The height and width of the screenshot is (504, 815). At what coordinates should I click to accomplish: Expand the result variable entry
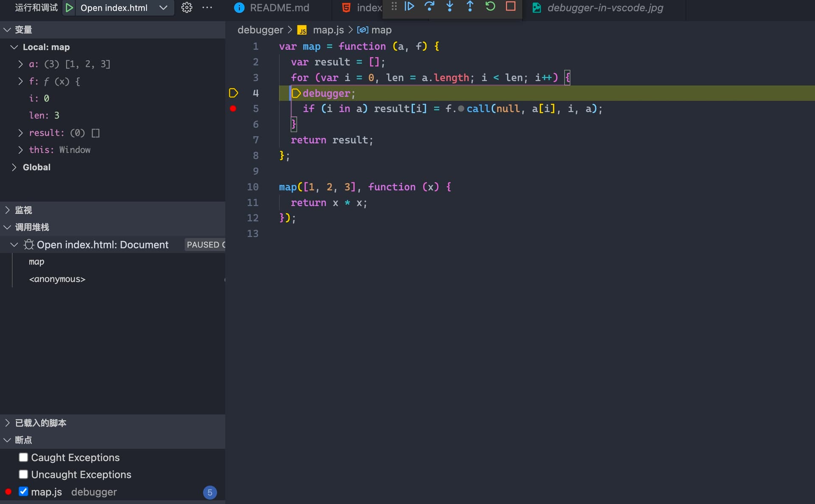click(20, 133)
